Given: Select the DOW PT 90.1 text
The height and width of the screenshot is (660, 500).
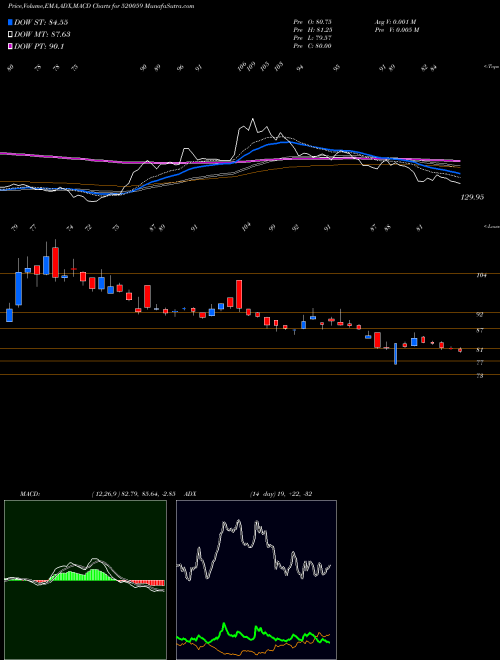Looking at the screenshot, I should pyautogui.click(x=39, y=46).
